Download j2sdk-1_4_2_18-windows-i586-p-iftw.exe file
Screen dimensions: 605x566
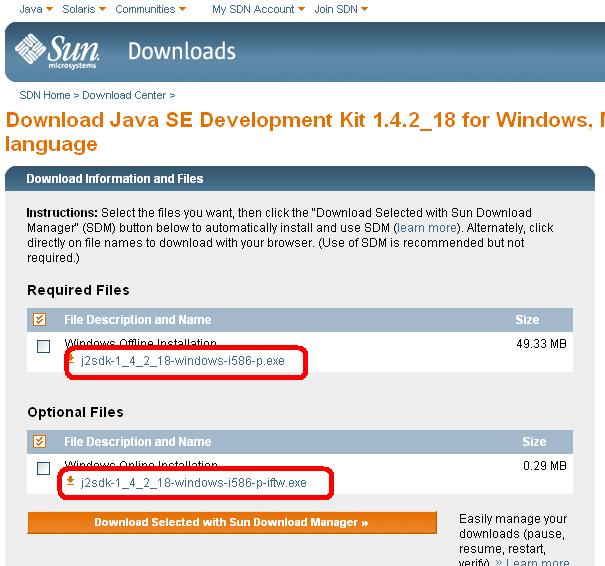pyautogui.click(x=194, y=483)
